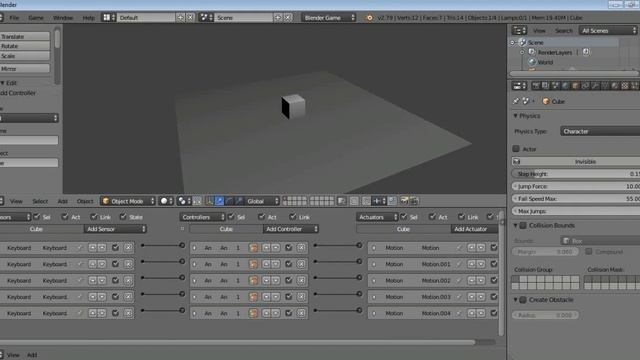Enable the Create Obstacle checkbox
Screen dimensions: 640x360
point(523,300)
